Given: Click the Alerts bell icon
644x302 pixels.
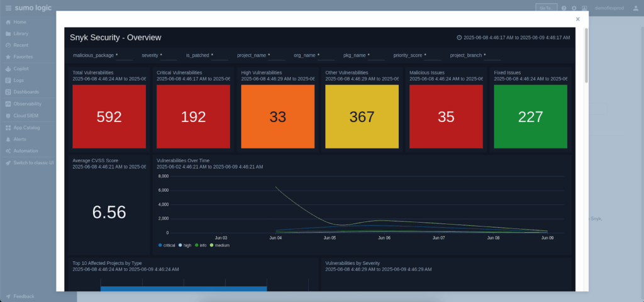Looking at the screenshot, I should click(x=8, y=139).
